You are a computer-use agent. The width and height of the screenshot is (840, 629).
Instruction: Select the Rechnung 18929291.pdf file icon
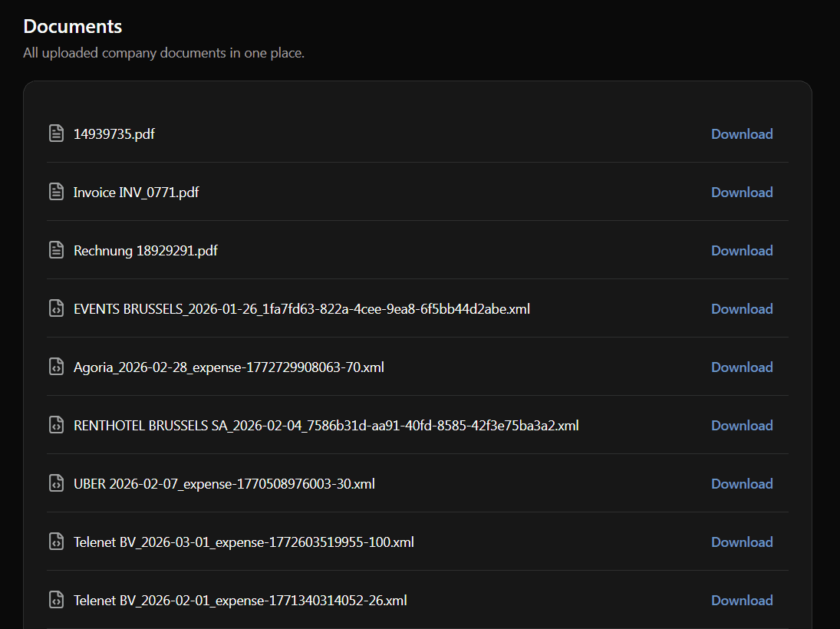[56, 250]
